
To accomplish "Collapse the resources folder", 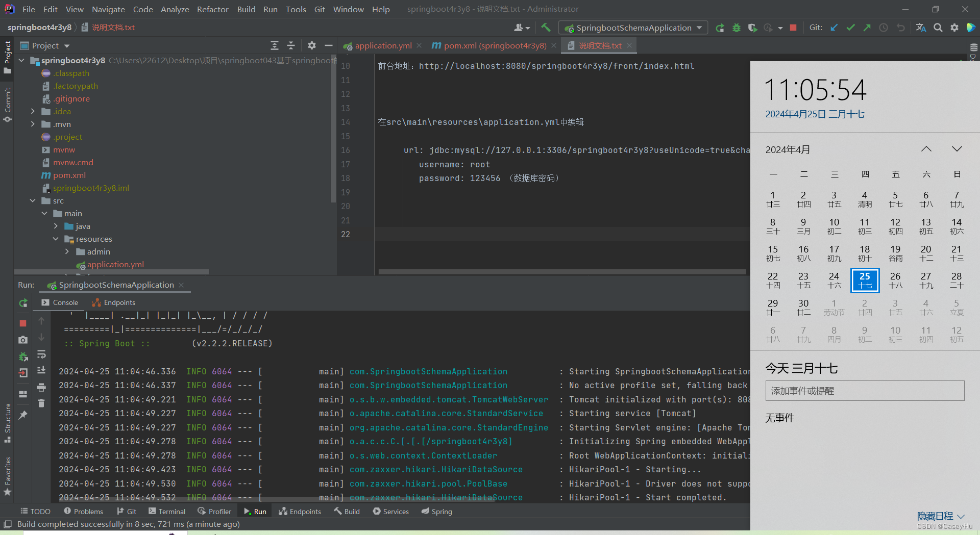I will [x=56, y=239].
